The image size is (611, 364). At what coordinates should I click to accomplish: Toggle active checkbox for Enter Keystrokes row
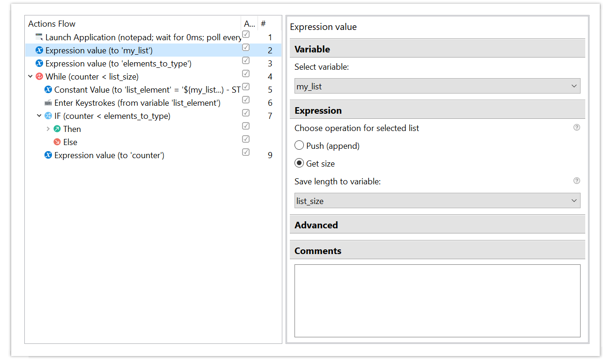(246, 100)
